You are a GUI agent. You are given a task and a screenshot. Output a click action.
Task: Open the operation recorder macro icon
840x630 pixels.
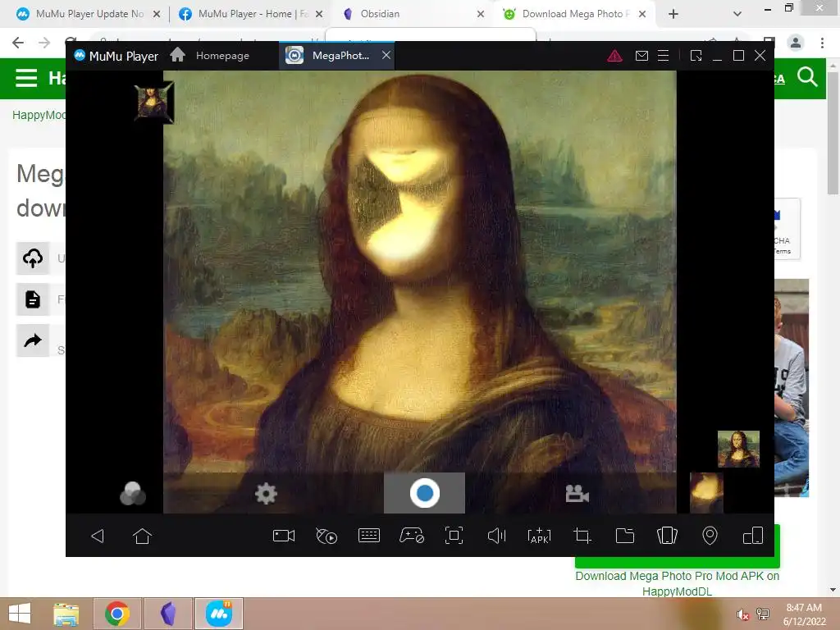tap(326, 536)
